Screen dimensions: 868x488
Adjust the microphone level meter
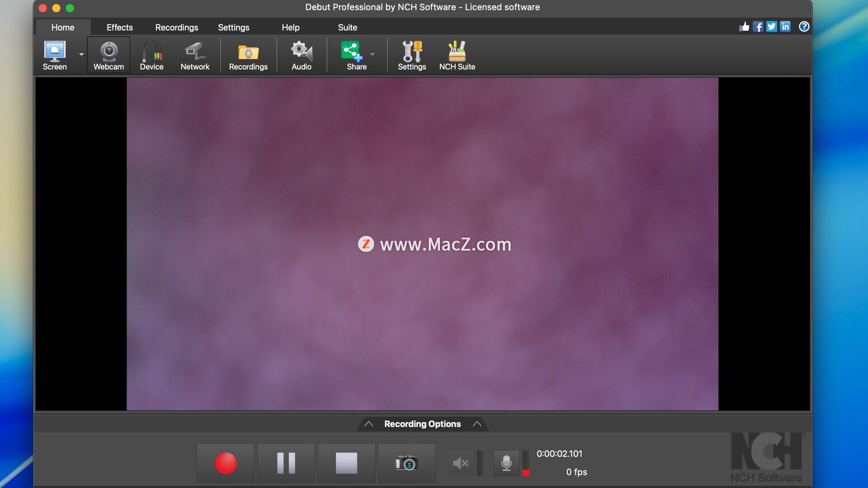tap(526, 463)
